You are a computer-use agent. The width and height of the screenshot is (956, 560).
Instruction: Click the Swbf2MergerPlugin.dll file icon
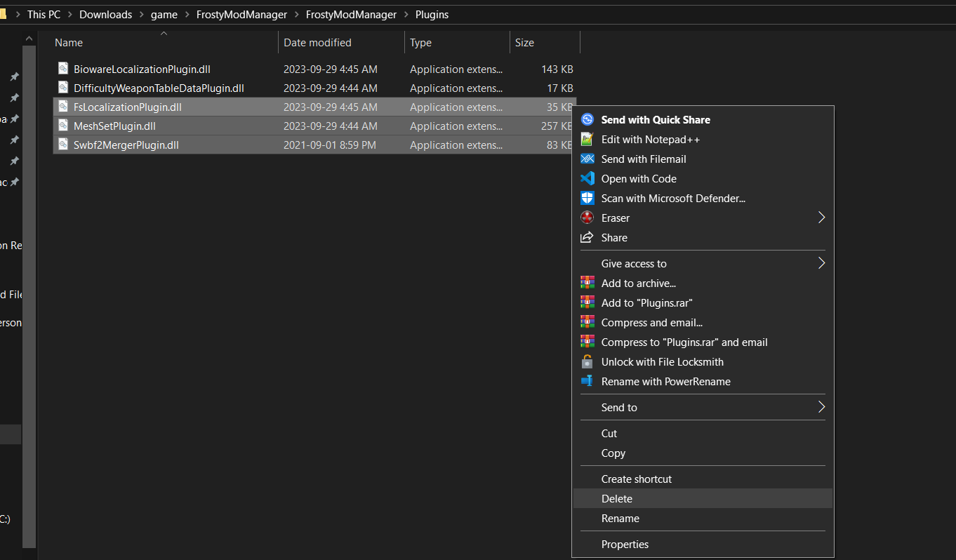coord(63,145)
